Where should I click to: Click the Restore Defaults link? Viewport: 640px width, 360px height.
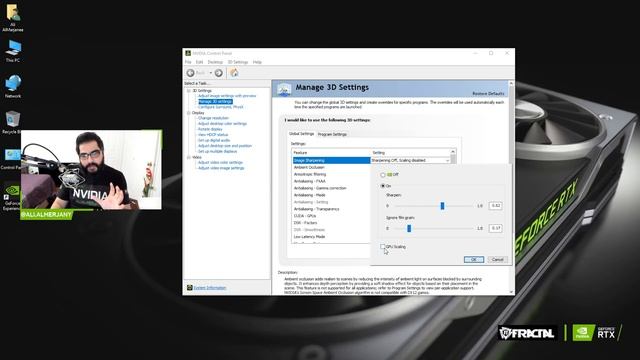(488, 93)
